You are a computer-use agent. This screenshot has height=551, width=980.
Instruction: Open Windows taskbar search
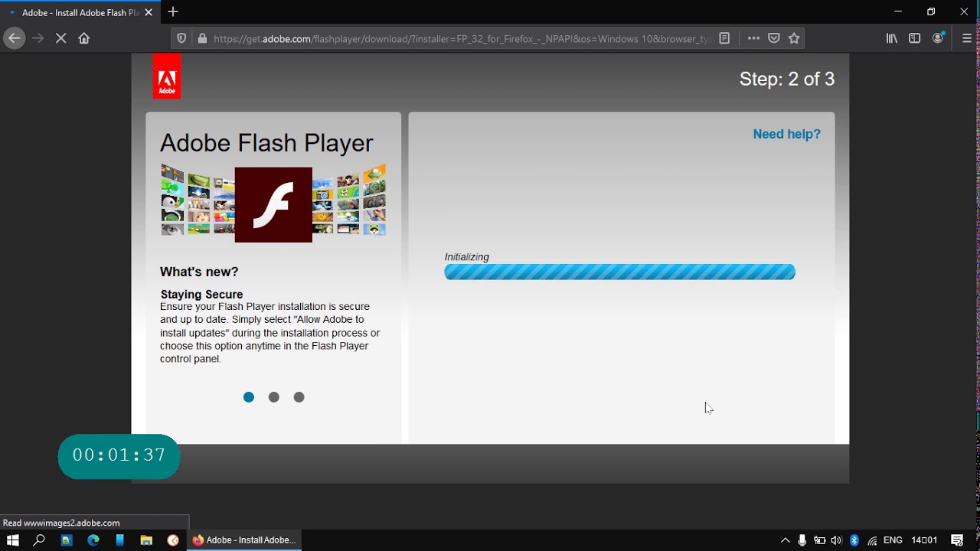pos(39,540)
